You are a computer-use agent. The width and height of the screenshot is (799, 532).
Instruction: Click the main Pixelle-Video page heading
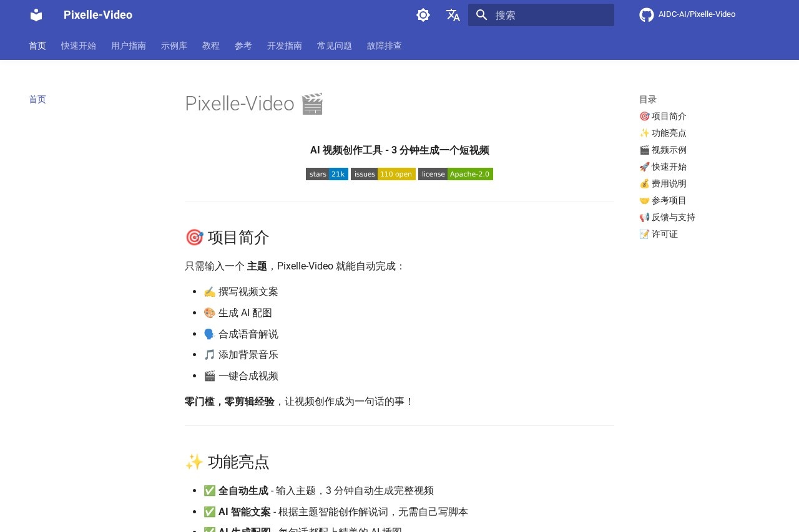(x=254, y=103)
